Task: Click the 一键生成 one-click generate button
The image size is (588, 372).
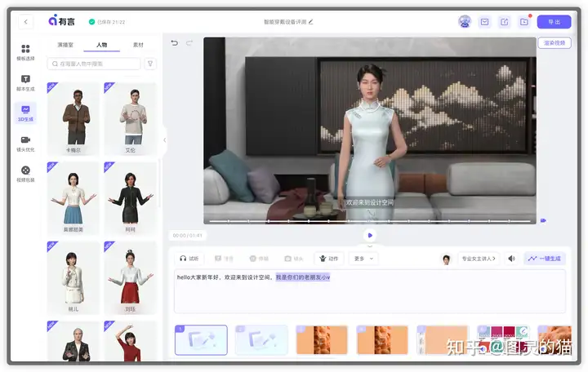Action: pyautogui.click(x=545, y=259)
